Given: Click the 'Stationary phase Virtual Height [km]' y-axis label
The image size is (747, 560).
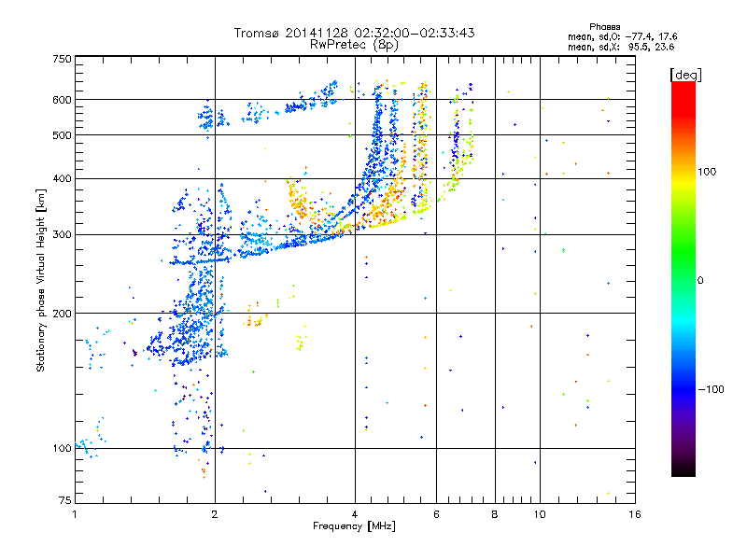Looking at the screenshot, I should click(x=41, y=280).
